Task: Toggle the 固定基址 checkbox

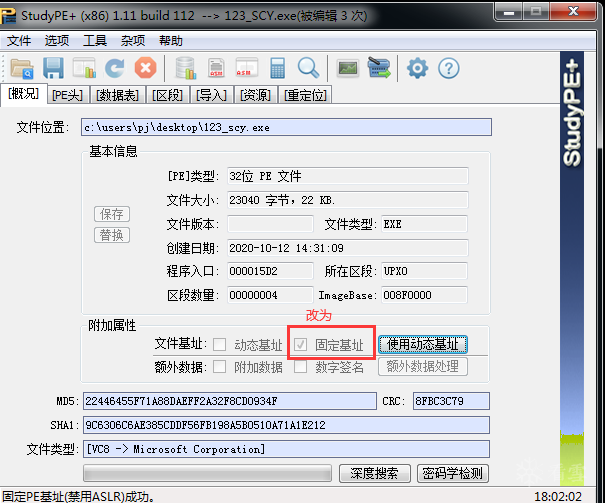Action: click(x=301, y=344)
